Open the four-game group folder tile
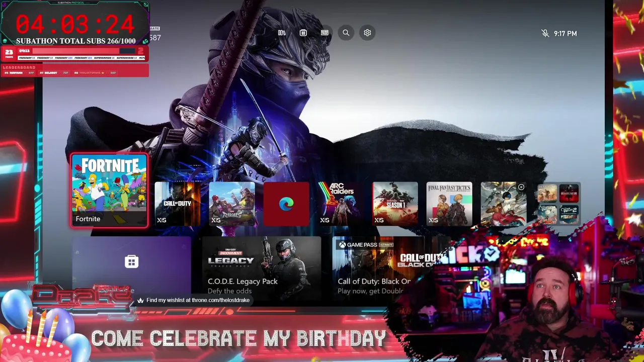 pyautogui.click(x=558, y=204)
